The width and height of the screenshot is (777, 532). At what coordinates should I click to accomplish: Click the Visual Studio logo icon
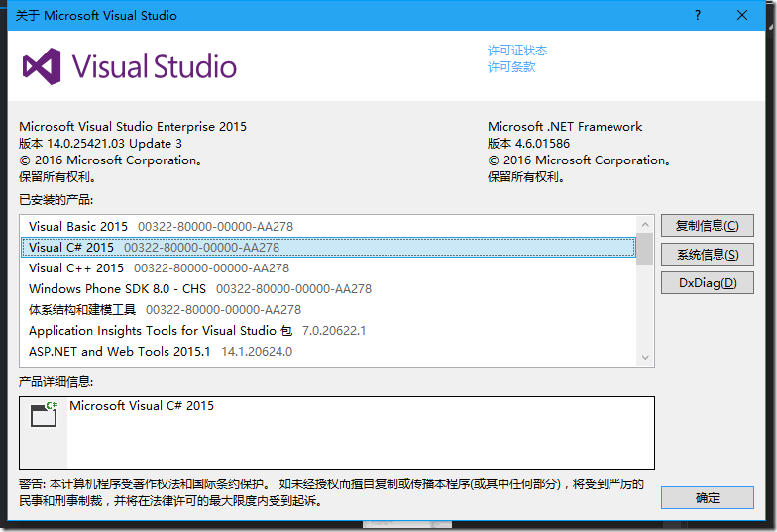point(42,66)
